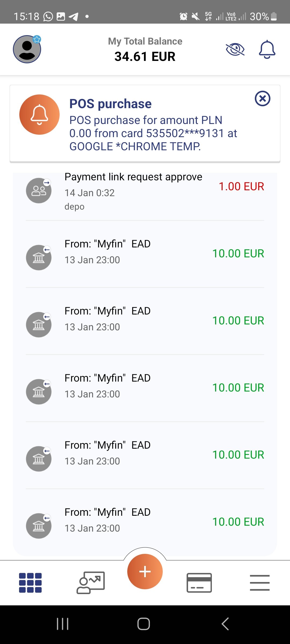Open the hamburger menu

260,583
